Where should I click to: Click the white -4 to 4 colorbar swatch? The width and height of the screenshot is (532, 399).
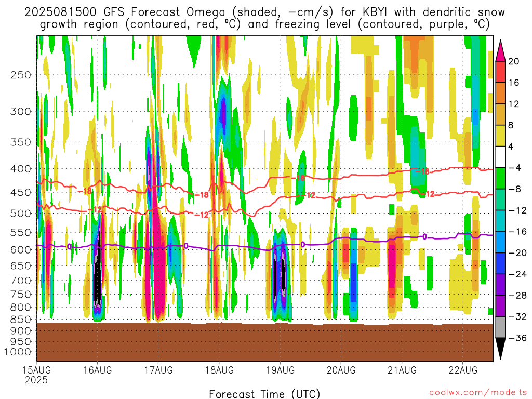[x=500, y=157]
